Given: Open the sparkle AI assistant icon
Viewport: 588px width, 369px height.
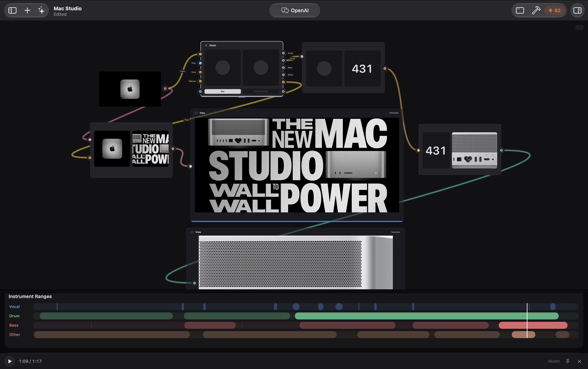Looking at the screenshot, I should point(41,10).
